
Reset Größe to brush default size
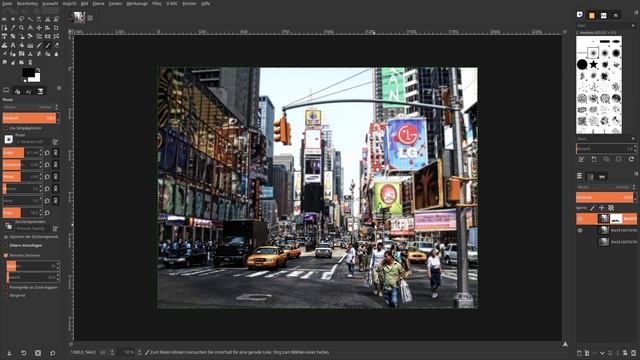[x=47, y=153]
